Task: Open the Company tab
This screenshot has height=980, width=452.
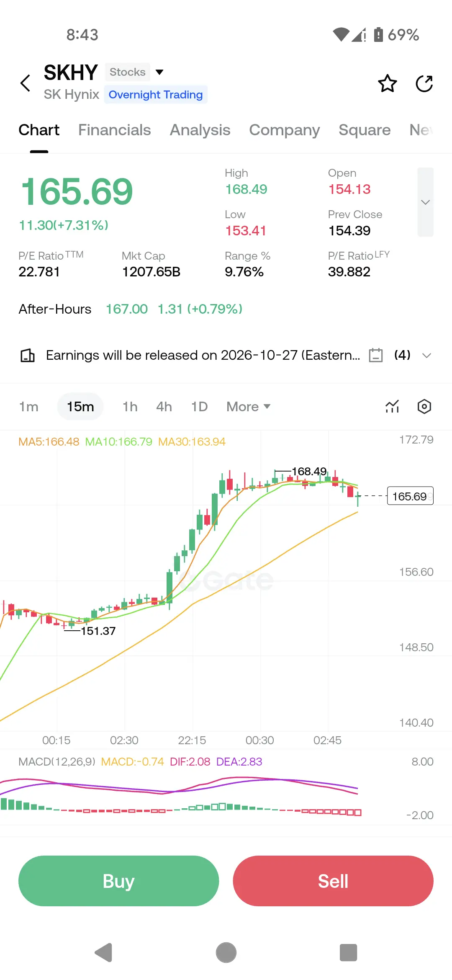Action: pos(285,130)
